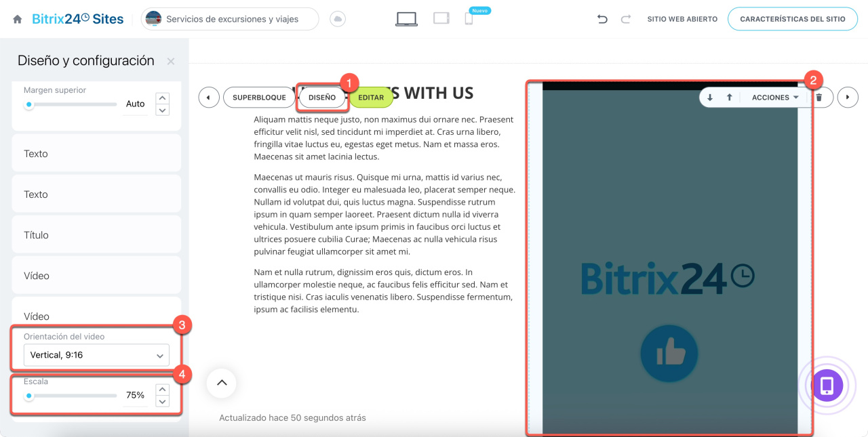Click the previous block arrow button
This screenshot has width=868, height=437.
click(x=209, y=98)
